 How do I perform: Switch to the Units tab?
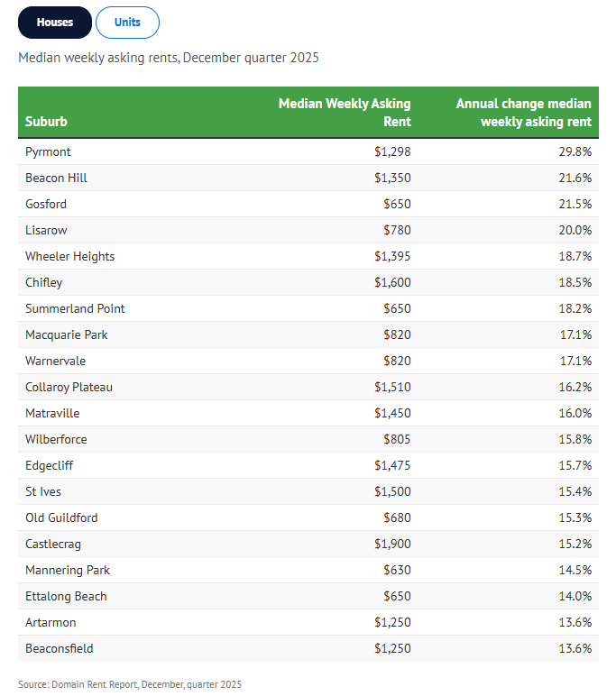pyautogui.click(x=127, y=23)
